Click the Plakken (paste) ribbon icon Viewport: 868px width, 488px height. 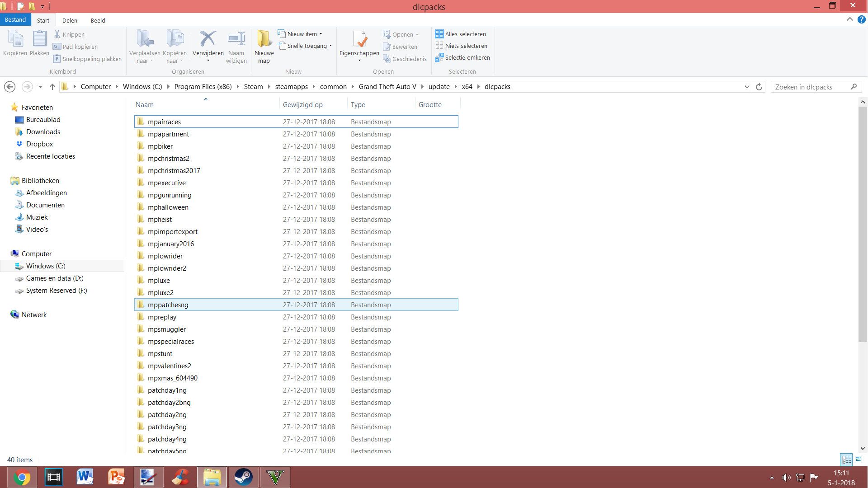[x=39, y=39]
